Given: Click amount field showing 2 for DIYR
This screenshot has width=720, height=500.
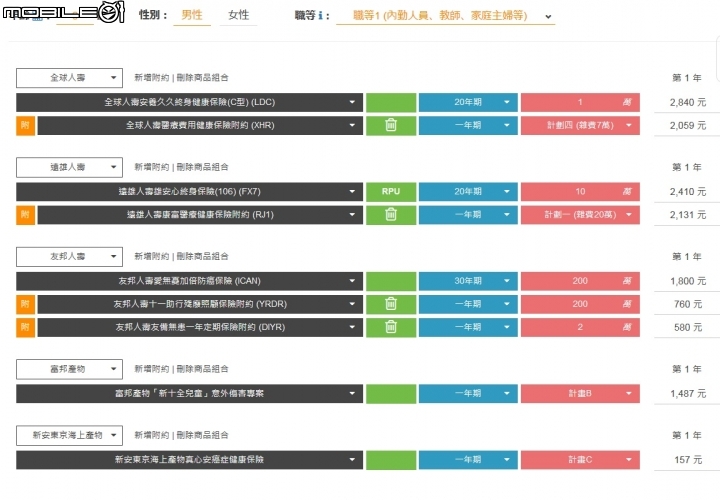Looking at the screenshot, I should [580, 327].
